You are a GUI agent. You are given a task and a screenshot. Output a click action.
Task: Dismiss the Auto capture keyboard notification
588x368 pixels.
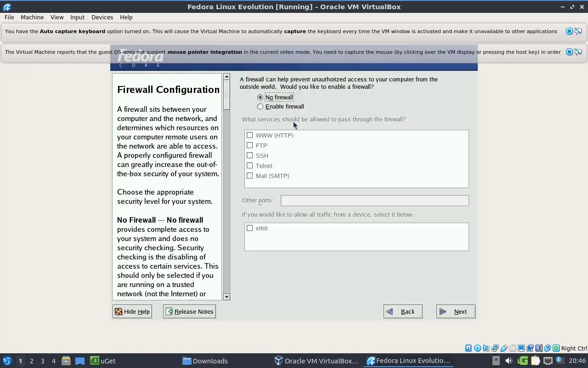point(569,31)
